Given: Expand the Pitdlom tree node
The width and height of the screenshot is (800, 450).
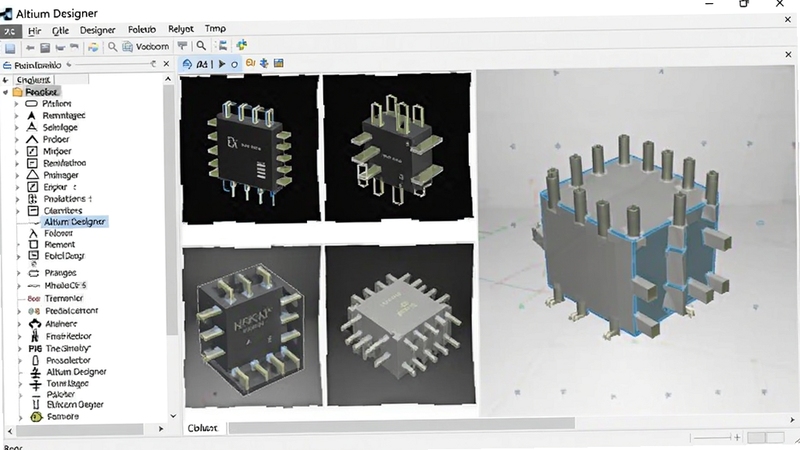Looking at the screenshot, I should pyautogui.click(x=16, y=104).
